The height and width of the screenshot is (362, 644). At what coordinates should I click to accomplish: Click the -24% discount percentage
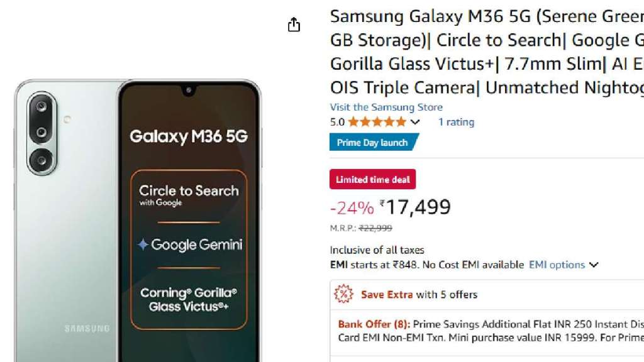pos(352,208)
